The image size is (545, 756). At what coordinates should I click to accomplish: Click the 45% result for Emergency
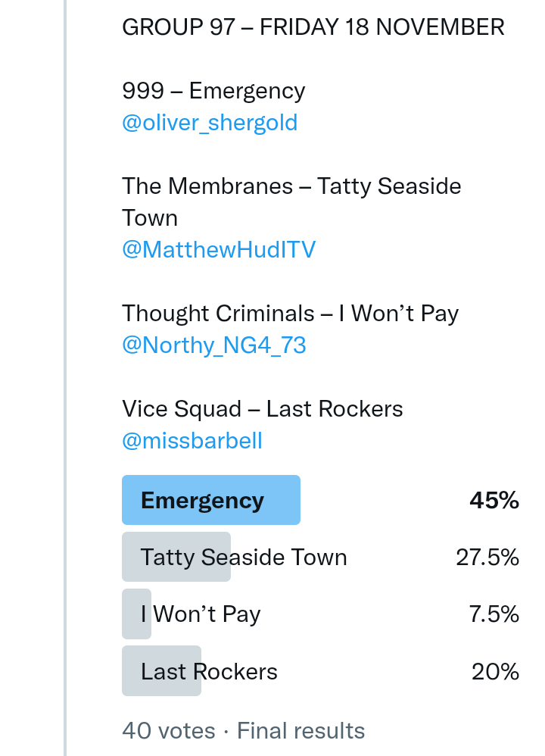click(494, 500)
